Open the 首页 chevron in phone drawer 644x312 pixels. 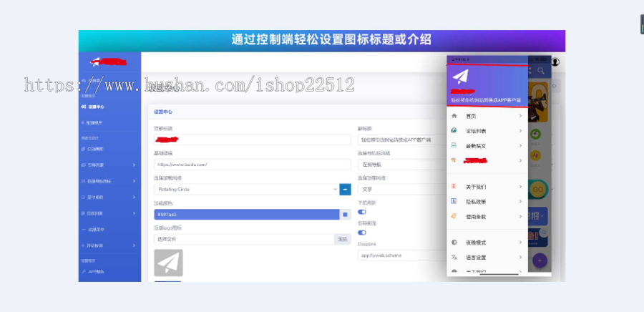coord(520,116)
